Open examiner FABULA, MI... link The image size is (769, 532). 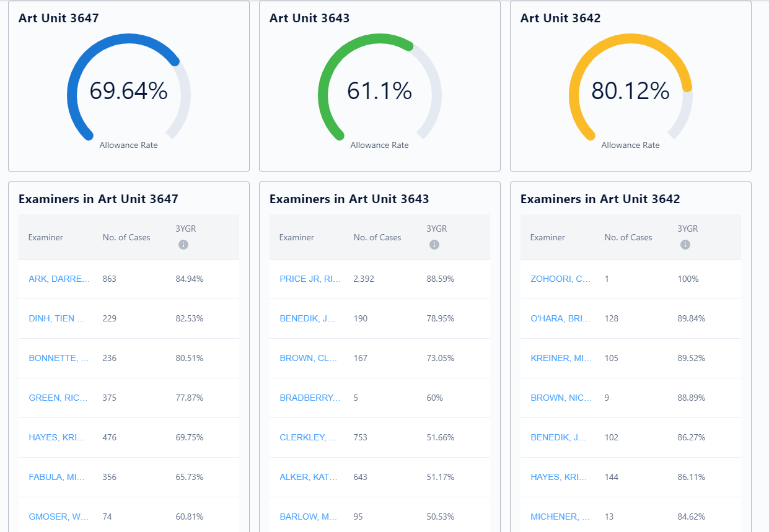(59, 477)
